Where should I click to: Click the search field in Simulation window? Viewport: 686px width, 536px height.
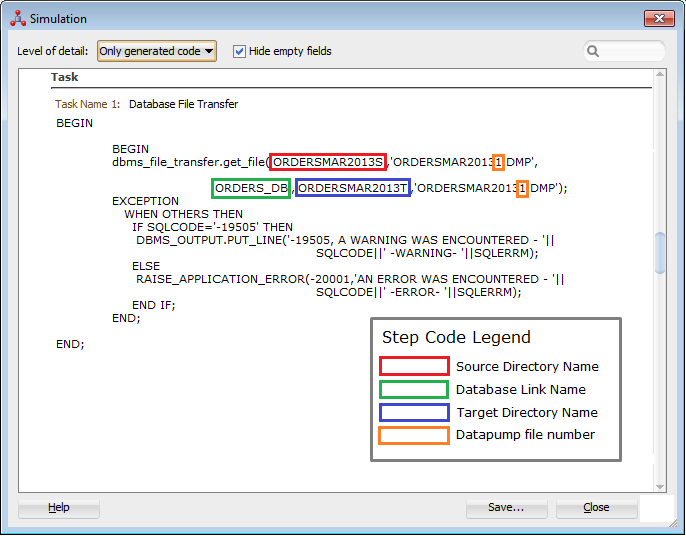pyautogui.click(x=624, y=51)
